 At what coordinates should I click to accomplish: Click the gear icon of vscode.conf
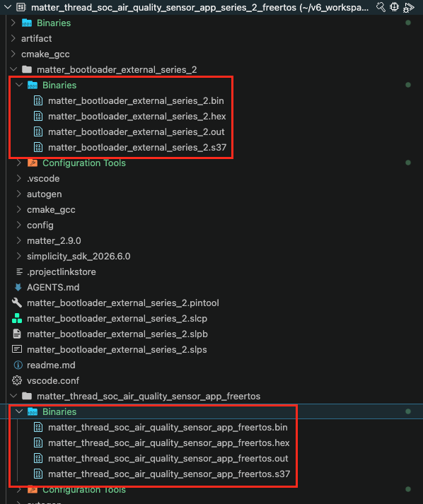coord(17,380)
